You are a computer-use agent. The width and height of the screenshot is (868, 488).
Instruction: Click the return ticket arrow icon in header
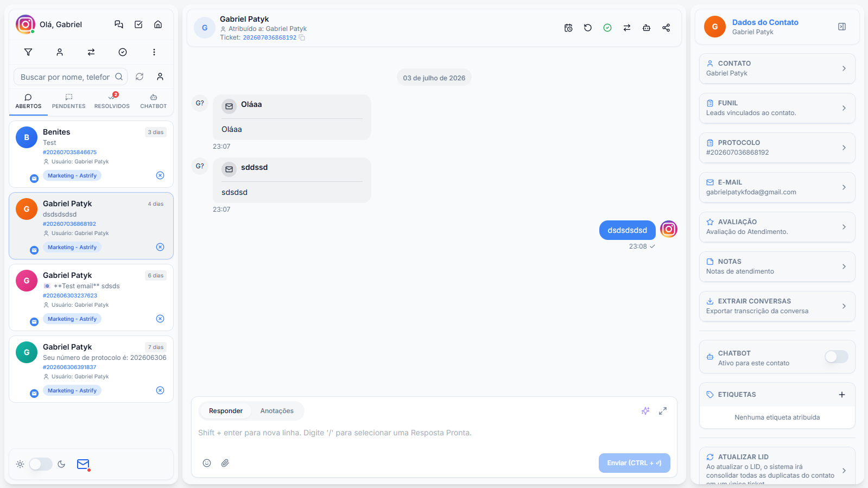click(588, 28)
